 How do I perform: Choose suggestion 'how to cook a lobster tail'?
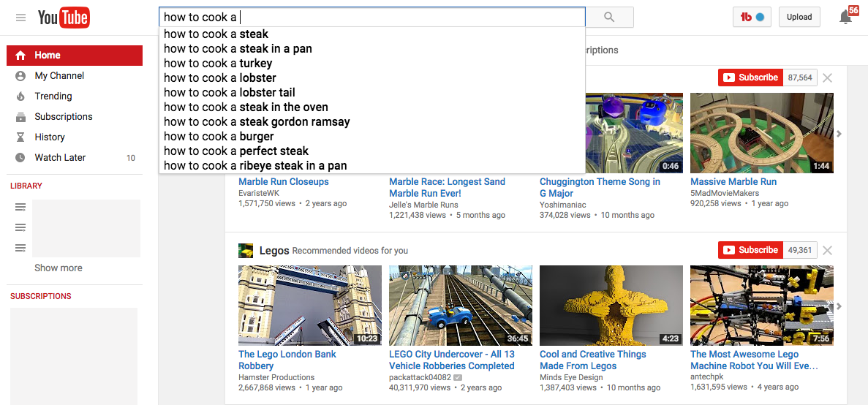(x=372, y=92)
